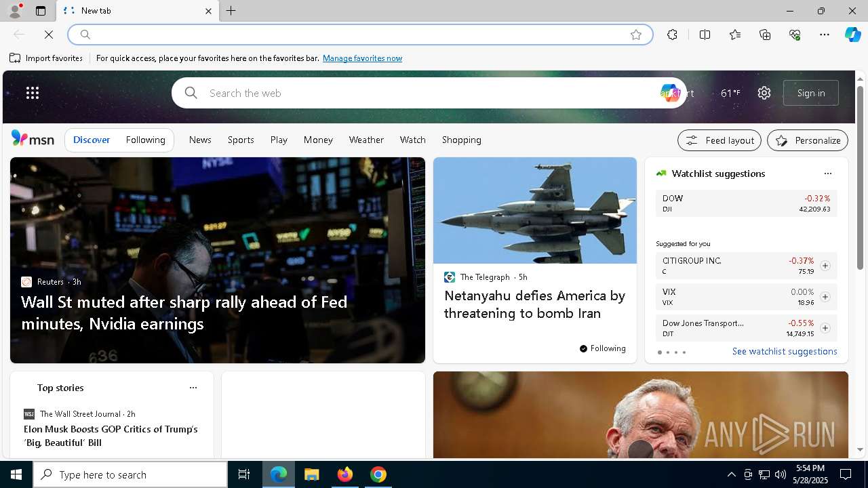
Task: Open Copilot sidebar
Action: click(852, 35)
